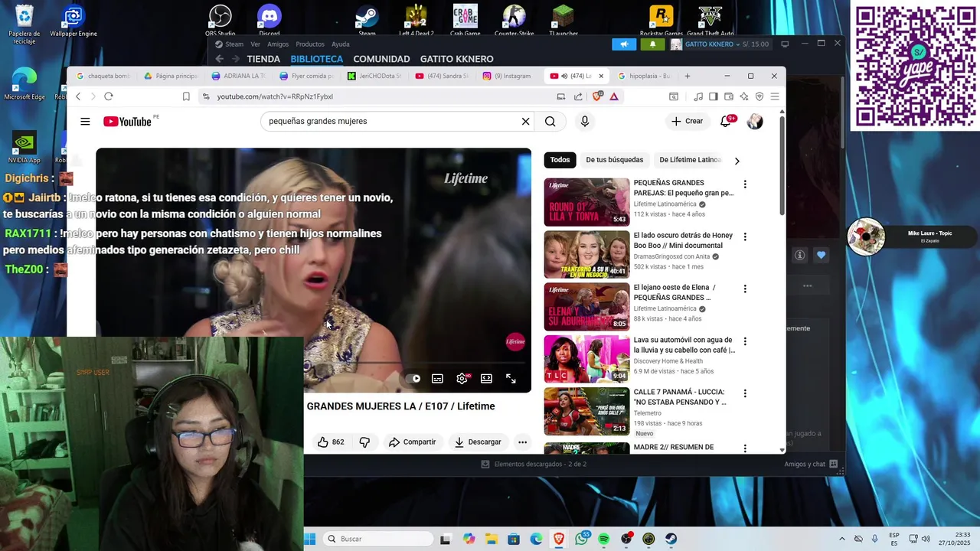Mute the playing YouTube tab audio
Image resolution: width=980 pixels, height=551 pixels.
pyautogui.click(x=565, y=76)
